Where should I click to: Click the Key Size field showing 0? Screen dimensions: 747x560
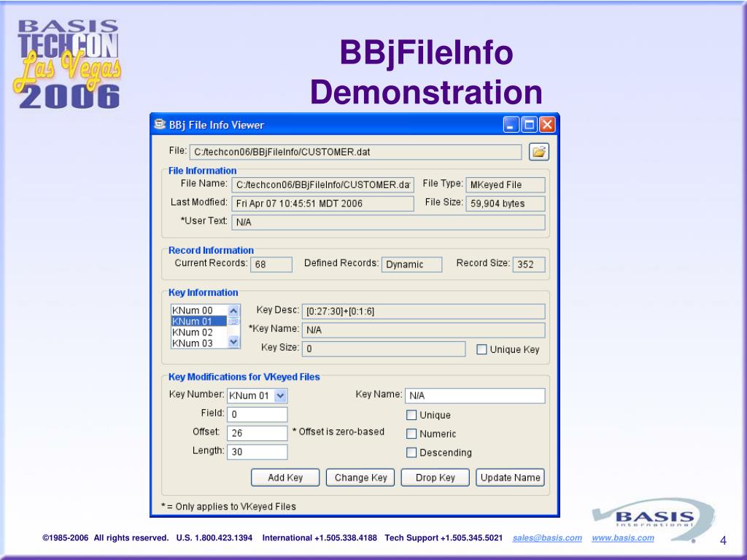click(384, 349)
